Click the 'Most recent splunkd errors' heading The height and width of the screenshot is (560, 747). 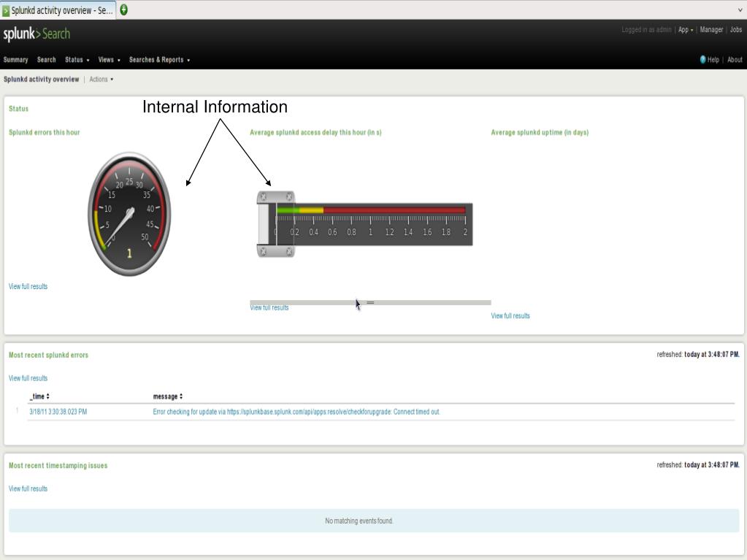pos(49,355)
